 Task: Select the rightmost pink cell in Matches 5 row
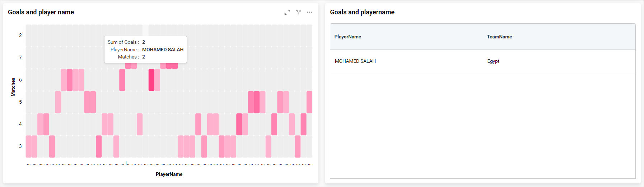coord(309,102)
